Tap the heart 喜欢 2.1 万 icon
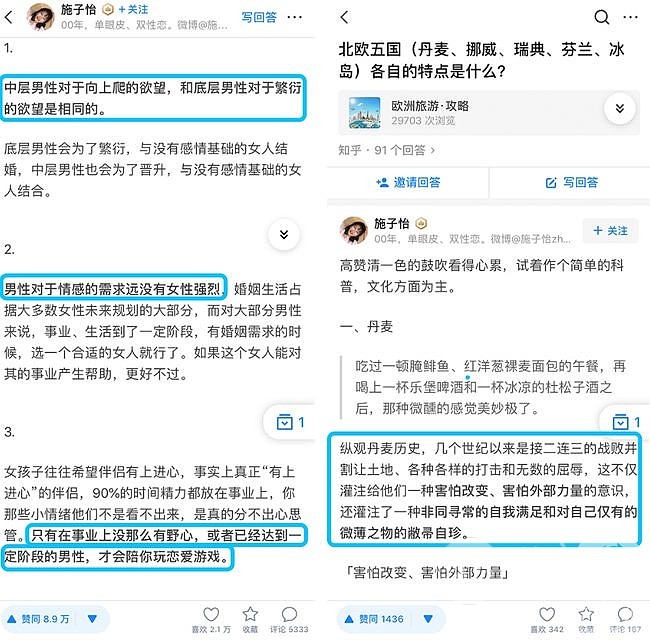Image resolution: width=650 pixels, height=640 pixels. 211,614
